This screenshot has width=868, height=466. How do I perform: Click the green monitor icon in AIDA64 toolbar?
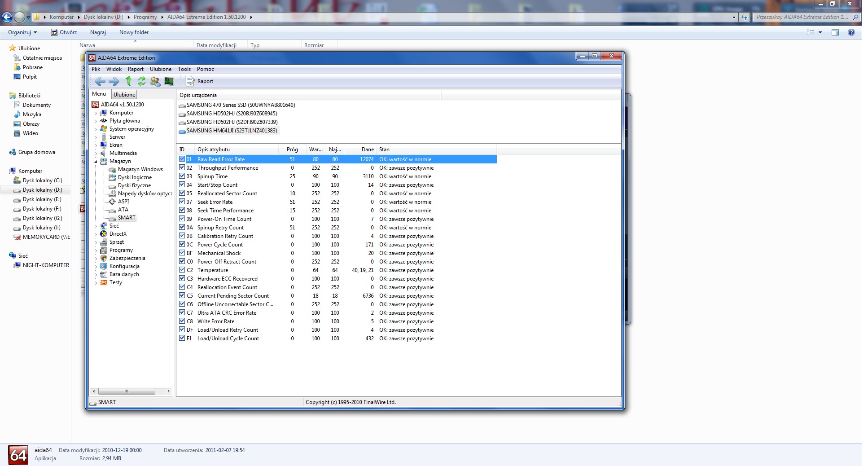(x=169, y=81)
